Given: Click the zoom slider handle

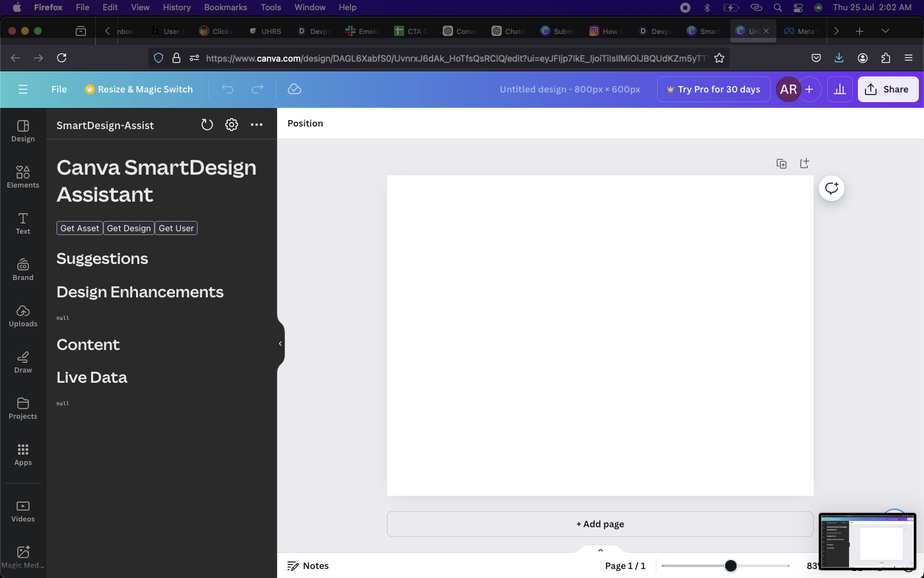Looking at the screenshot, I should point(731,566).
